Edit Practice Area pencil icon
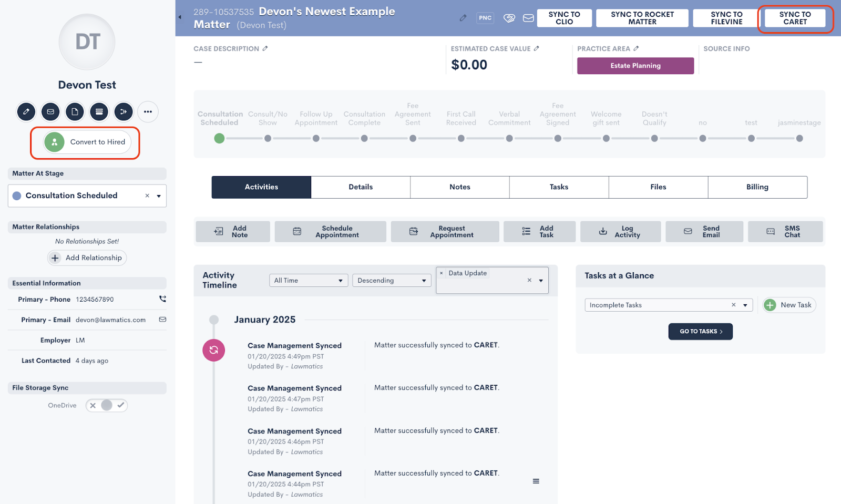 coord(636,48)
